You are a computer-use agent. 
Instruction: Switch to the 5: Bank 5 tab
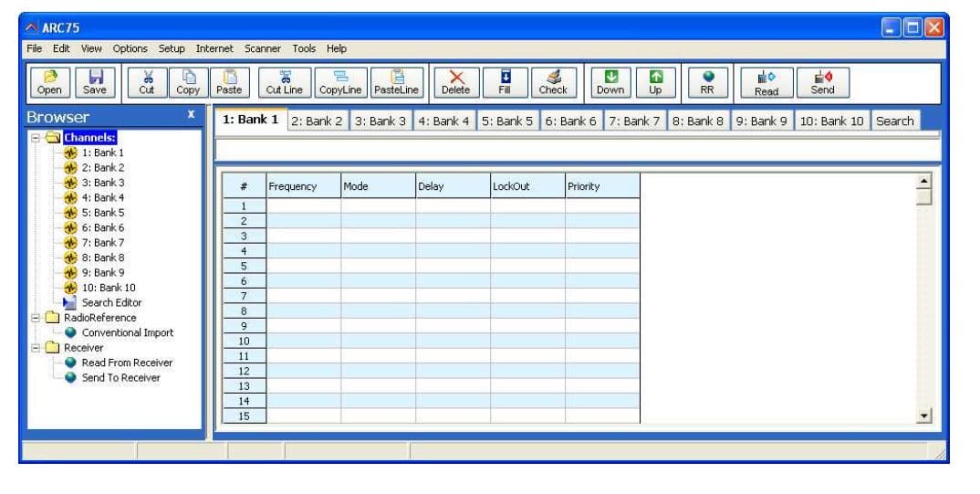(507, 121)
